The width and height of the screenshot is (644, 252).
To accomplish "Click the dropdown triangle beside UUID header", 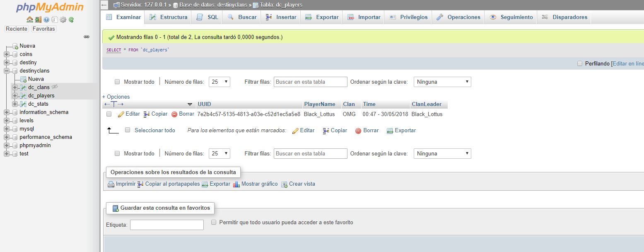I will coord(190,104).
